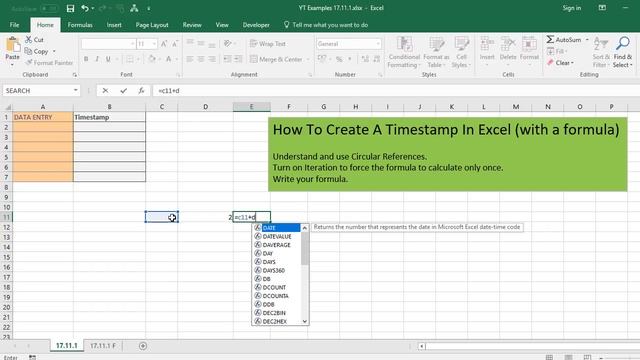Click Sign in link

pyautogui.click(x=571, y=8)
